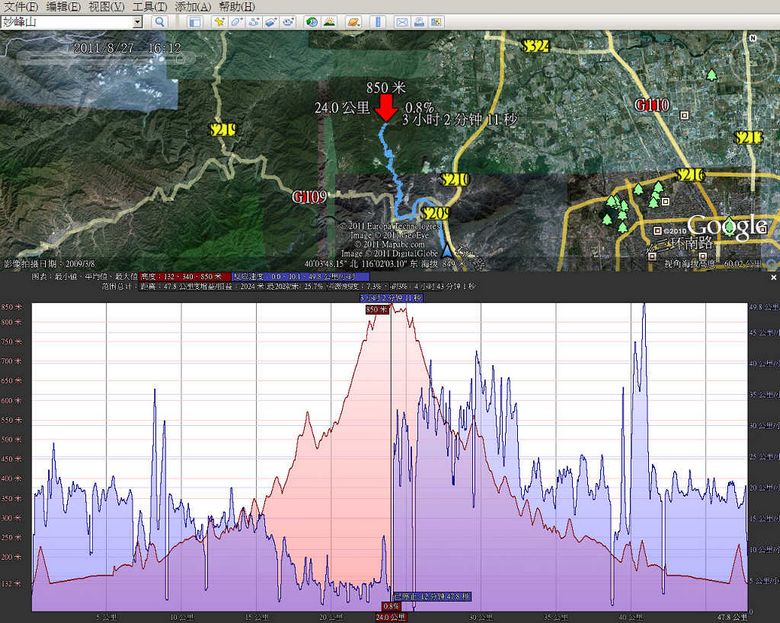Viewport: 780px width, 623px height.
Task: Click the search magnifier button
Action: pos(160,21)
